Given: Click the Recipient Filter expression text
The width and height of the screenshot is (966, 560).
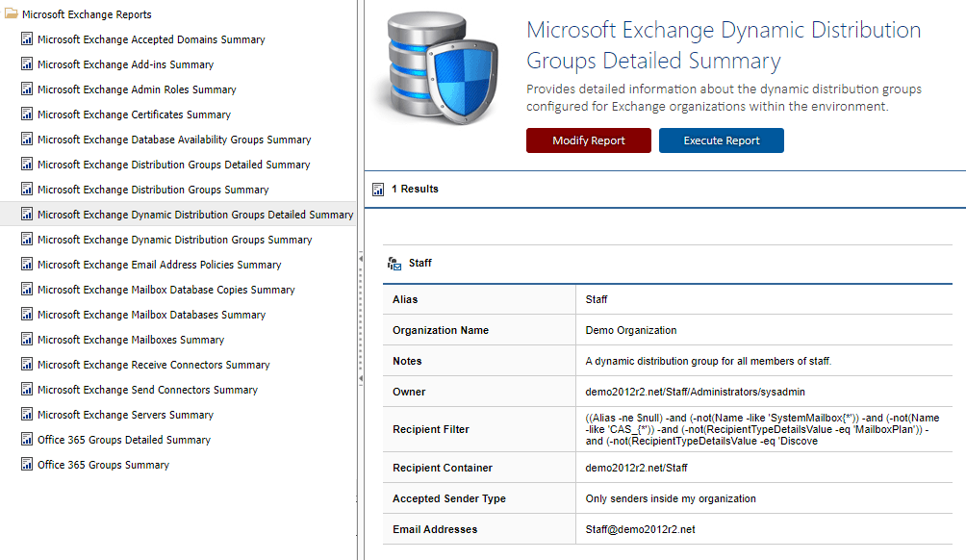Looking at the screenshot, I should click(x=762, y=429).
